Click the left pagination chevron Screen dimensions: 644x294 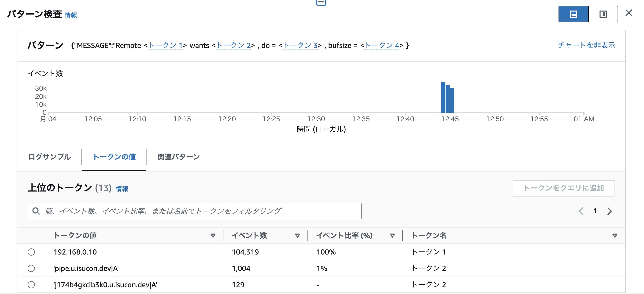581,211
